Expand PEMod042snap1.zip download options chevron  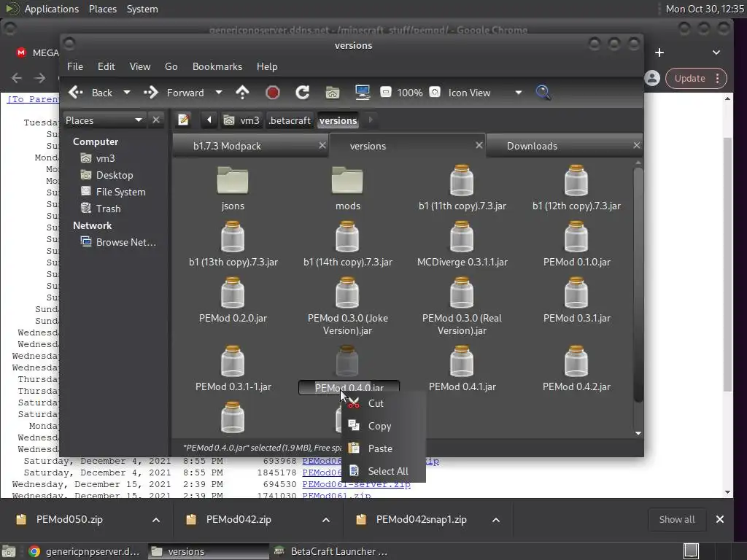pos(496,519)
